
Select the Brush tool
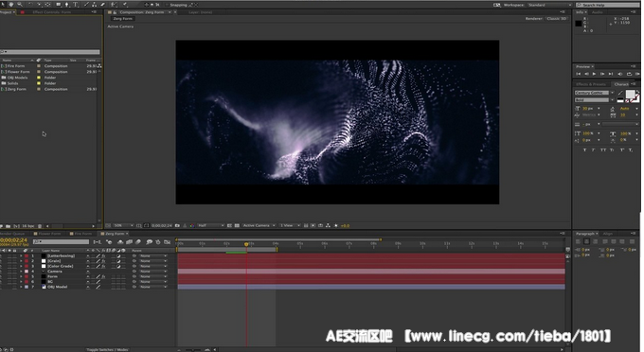[87, 5]
